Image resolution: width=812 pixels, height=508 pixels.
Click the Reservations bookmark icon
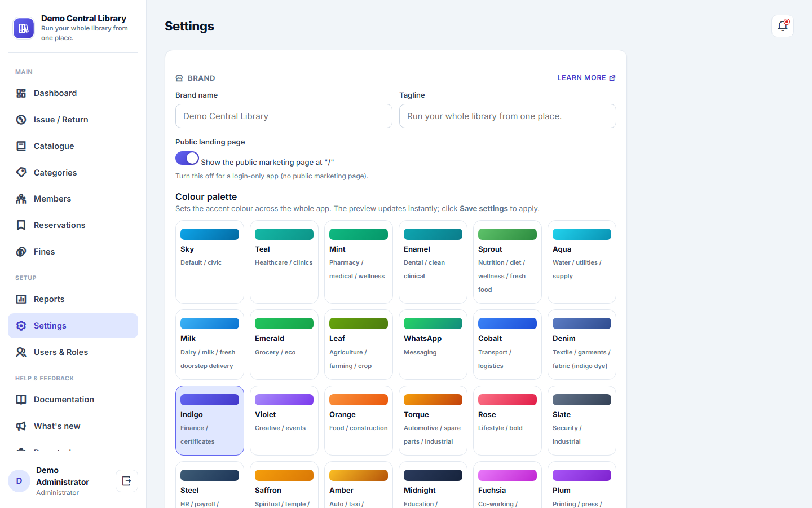click(x=21, y=225)
